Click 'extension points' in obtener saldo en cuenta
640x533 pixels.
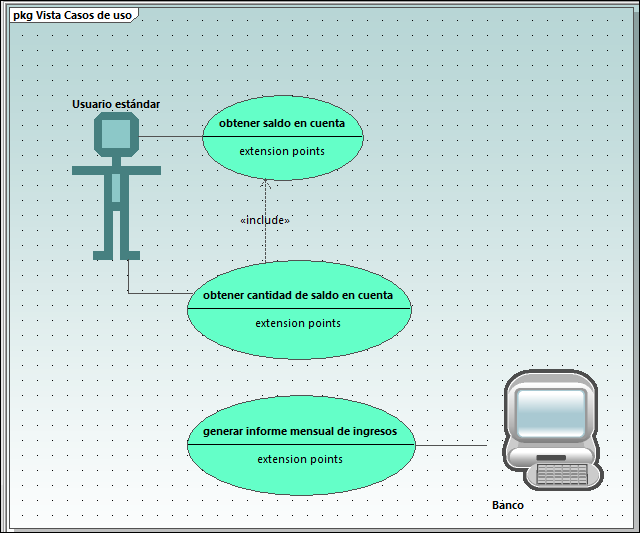pyautogui.click(x=282, y=151)
